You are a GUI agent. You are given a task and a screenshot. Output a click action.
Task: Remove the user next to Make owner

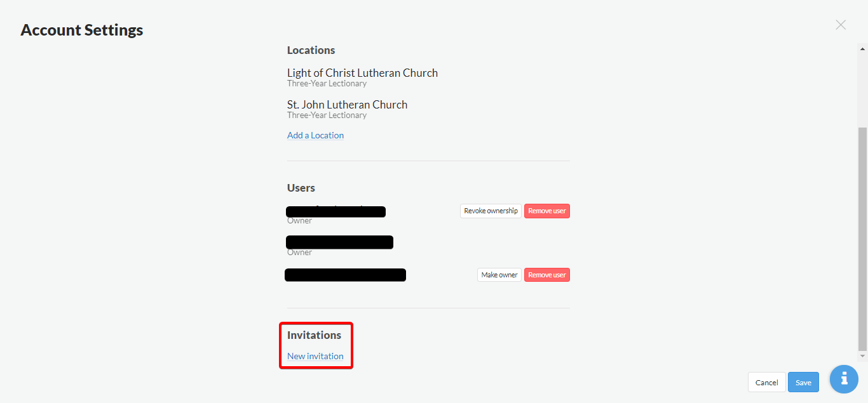click(547, 275)
